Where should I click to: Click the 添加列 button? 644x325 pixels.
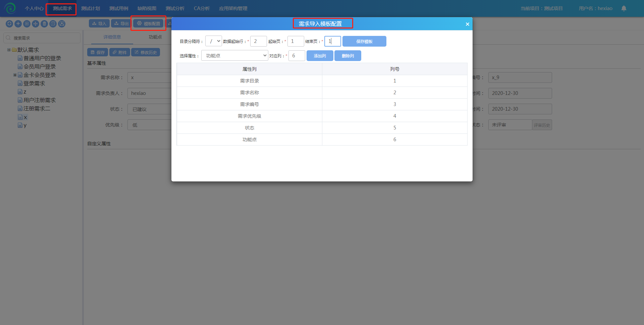[x=320, y=56]
